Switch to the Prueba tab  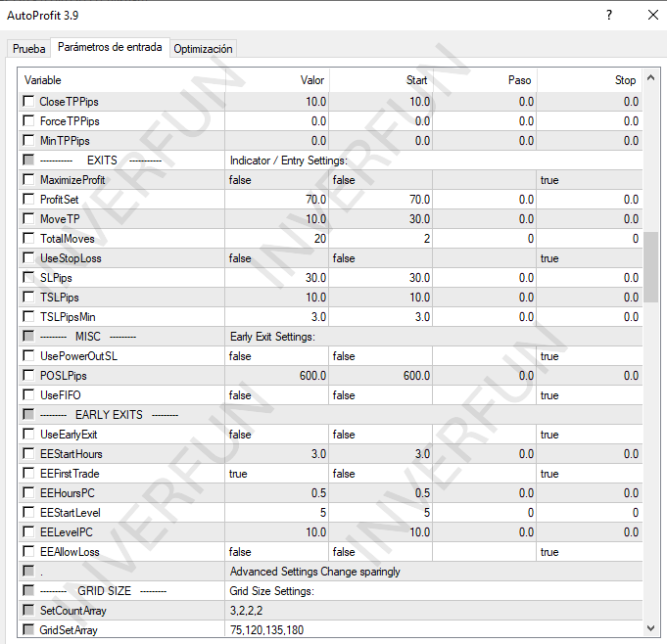pyautogui.click(x=29, y=49)
